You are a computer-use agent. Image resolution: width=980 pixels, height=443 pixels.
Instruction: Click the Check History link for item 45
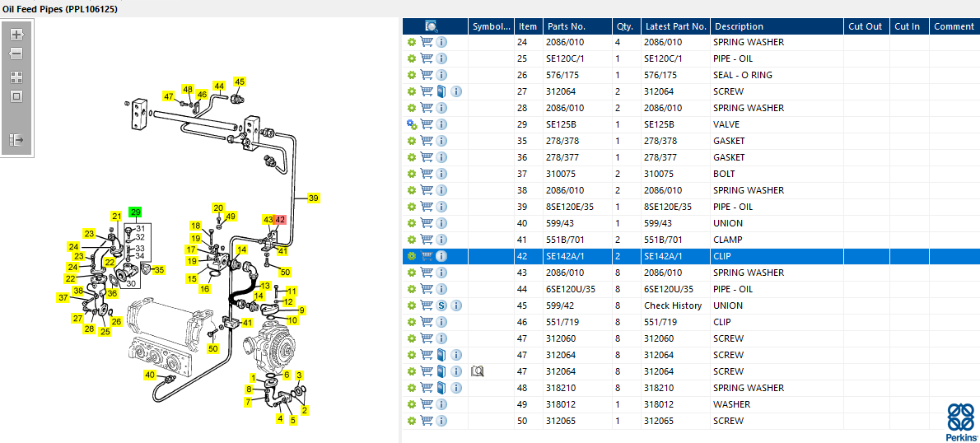coord(673,305)
